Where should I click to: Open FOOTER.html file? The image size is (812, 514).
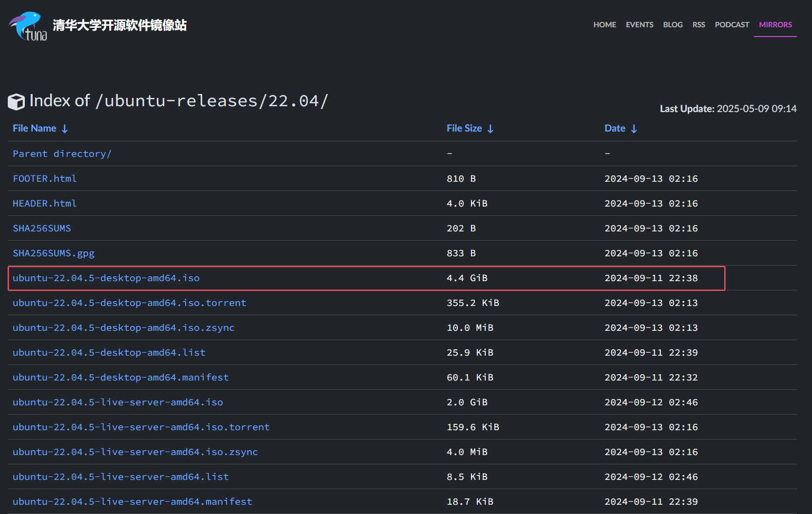coord(45,179)
